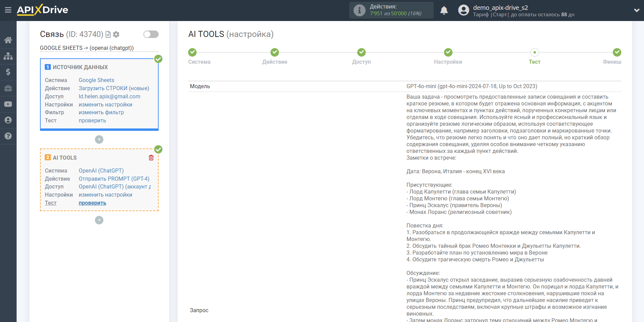Click OpenAI (ChatGPT) account access link
The image size is (644, 322).
point(115,186)
